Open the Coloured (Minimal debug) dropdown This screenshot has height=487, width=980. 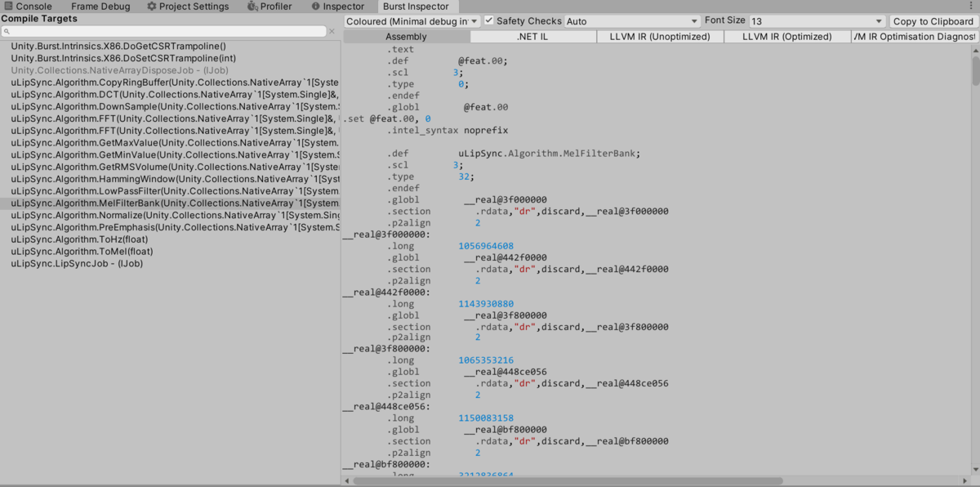[x=412, y=21]
